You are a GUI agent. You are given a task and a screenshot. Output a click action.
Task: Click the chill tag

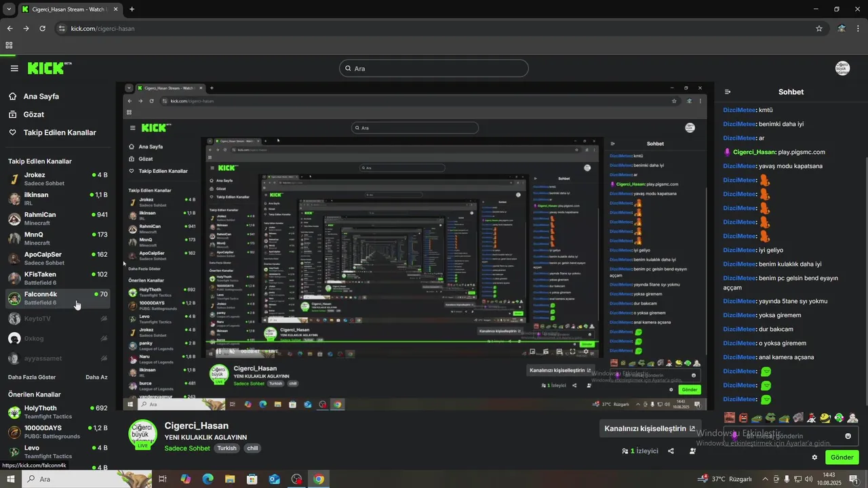point(252,449)
